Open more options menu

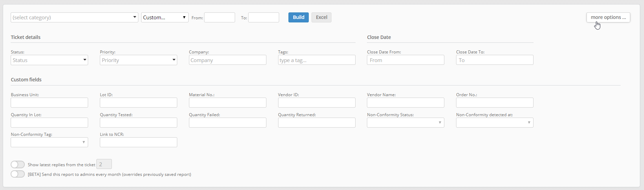tap(608, 17)
